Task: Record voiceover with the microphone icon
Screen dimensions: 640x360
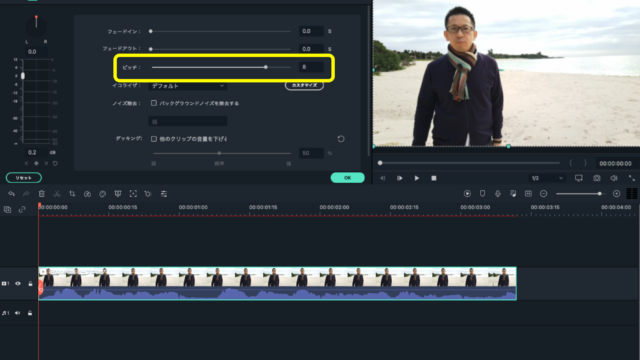Action: tap(498, 193)
